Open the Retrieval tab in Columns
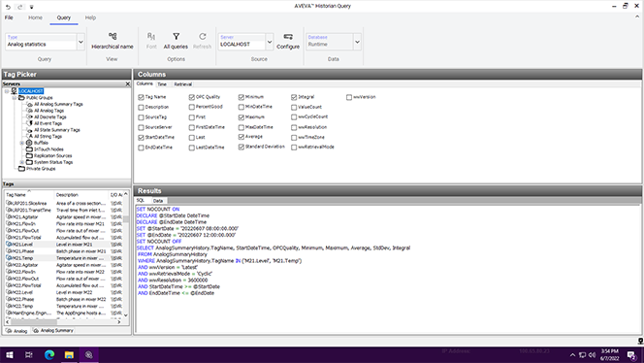 pos(182,83)
